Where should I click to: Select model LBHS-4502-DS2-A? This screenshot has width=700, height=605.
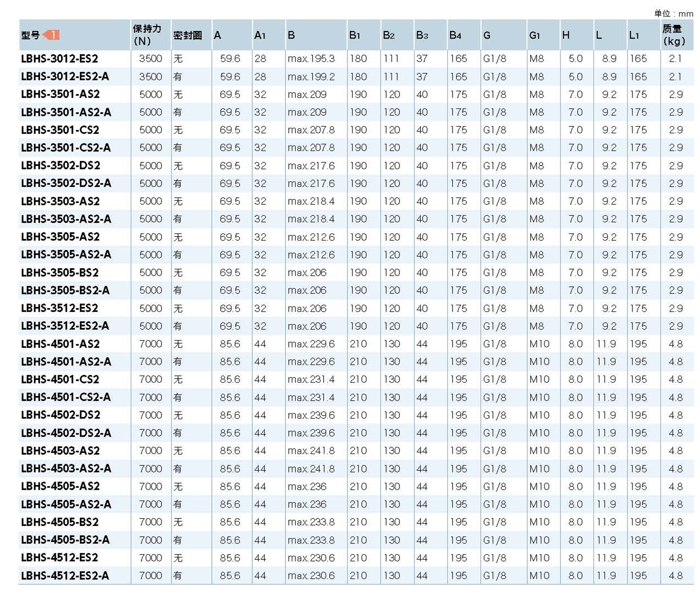click(66, 433)
